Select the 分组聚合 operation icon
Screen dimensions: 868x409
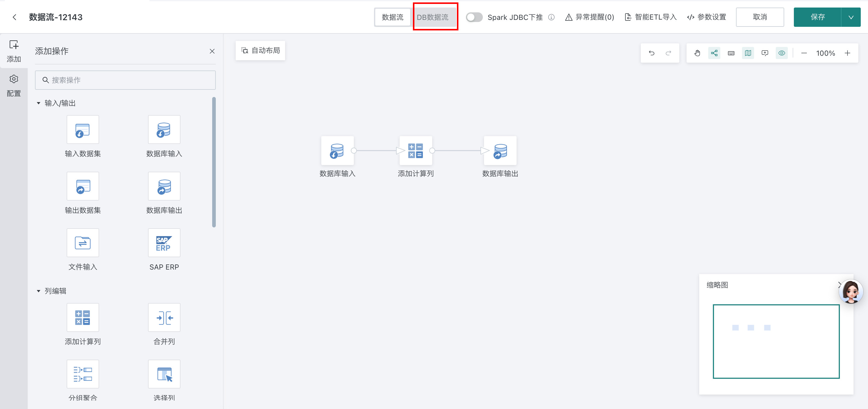(x=83, y=374)
